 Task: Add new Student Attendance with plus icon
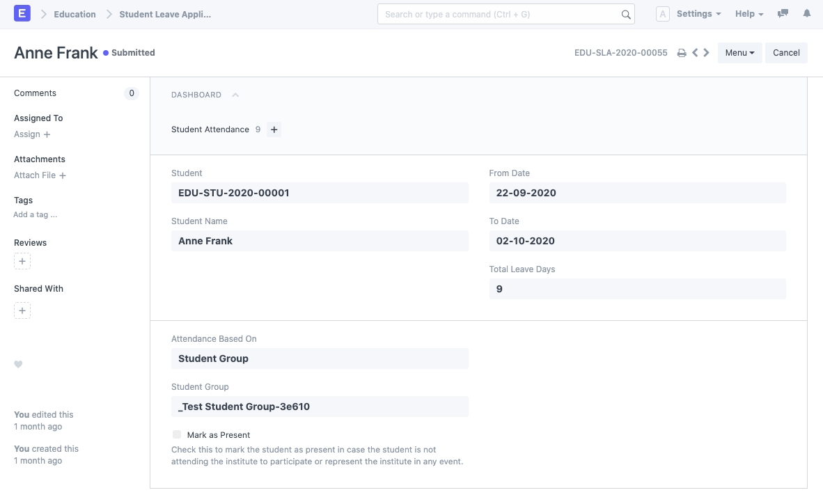point(274,129)
